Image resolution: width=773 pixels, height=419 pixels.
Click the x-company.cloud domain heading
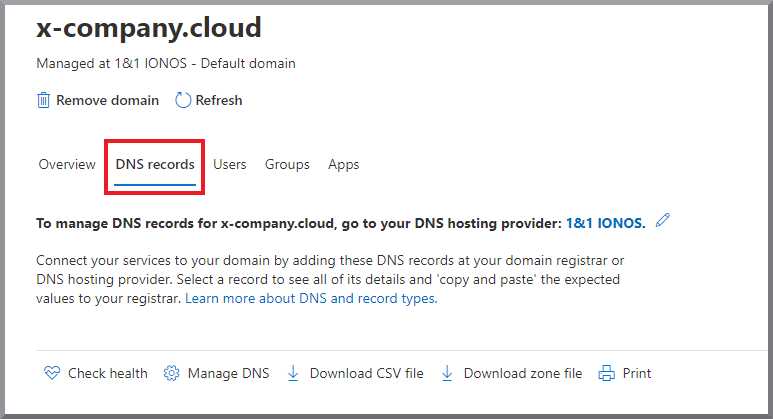click(x=149, y=28)
